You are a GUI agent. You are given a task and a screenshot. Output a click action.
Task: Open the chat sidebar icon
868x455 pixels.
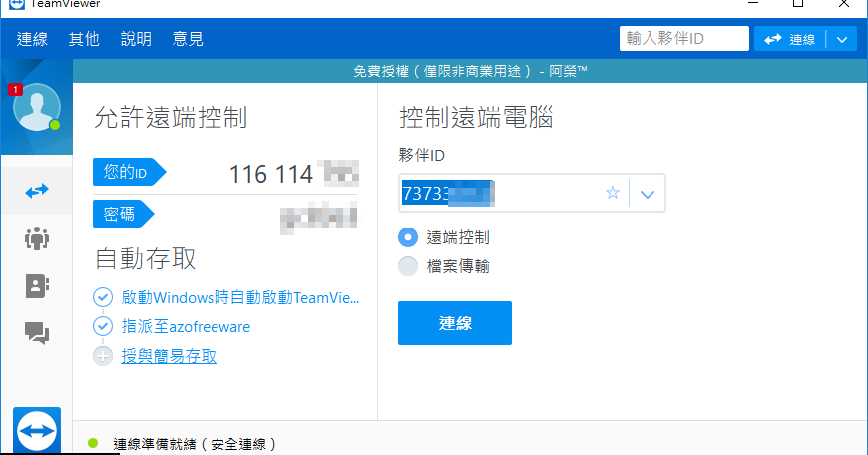37,333
